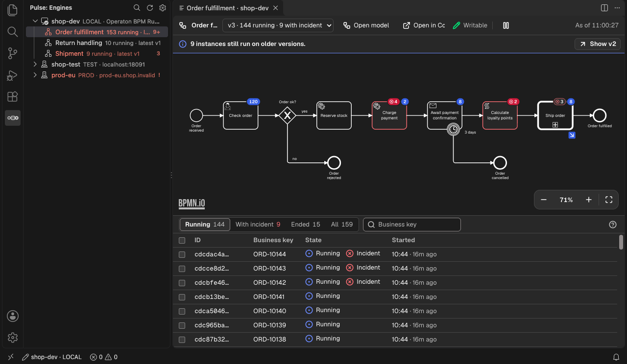
Task: Check the row for ORD-10138
Action: [182, 340]
